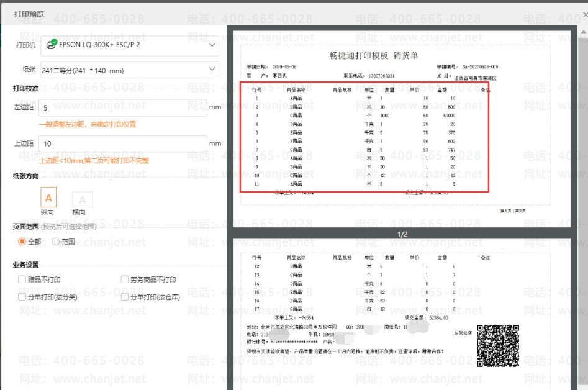Select the 横向 landscape orientation icon
This screenshot has width=588, height=390.
point(83,199)
